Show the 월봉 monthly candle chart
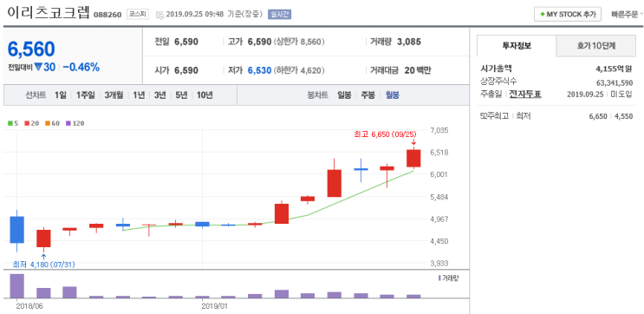The height and width of the screenshot is (314, 644). click(x=393, y=95)
